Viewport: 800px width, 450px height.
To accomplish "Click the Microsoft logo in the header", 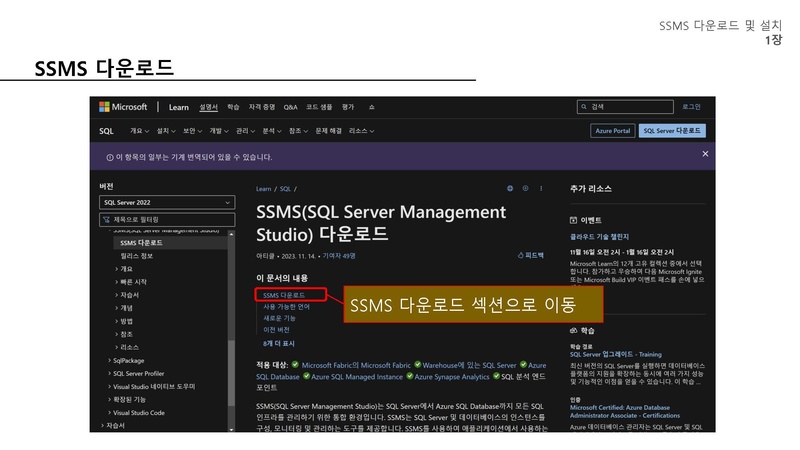I will 123,107.
